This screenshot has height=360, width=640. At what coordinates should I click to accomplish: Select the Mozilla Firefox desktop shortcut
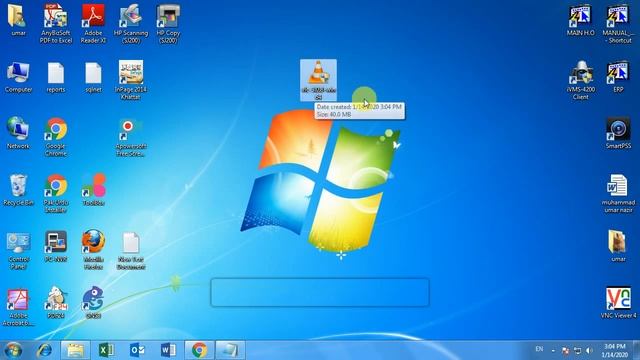click(x=93, y=249)
